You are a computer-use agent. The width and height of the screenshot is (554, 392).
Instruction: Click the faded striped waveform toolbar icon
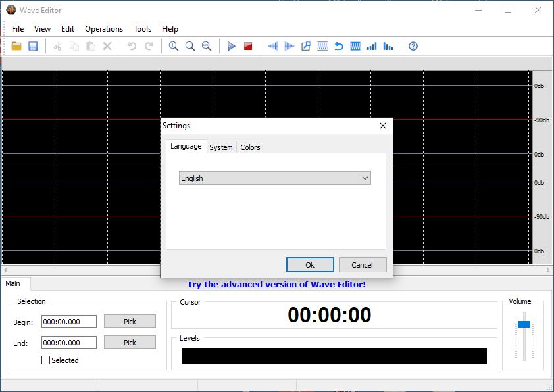(322, 46)
